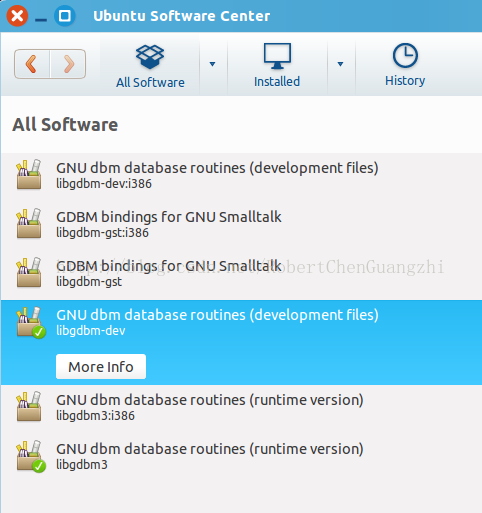
Task: Click package icon for libgdbm-gst:i386
Action: point(29,223)
